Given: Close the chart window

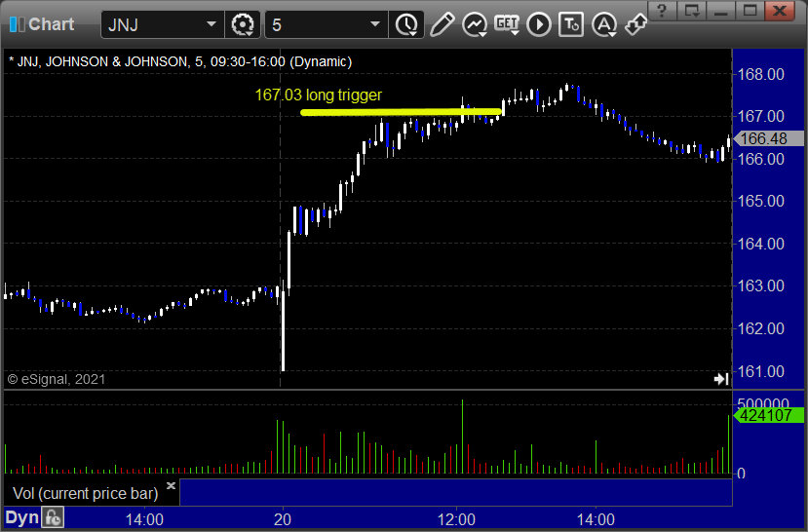Looking at the screenshot, I should pyautogui.click(x=780, y=10).
